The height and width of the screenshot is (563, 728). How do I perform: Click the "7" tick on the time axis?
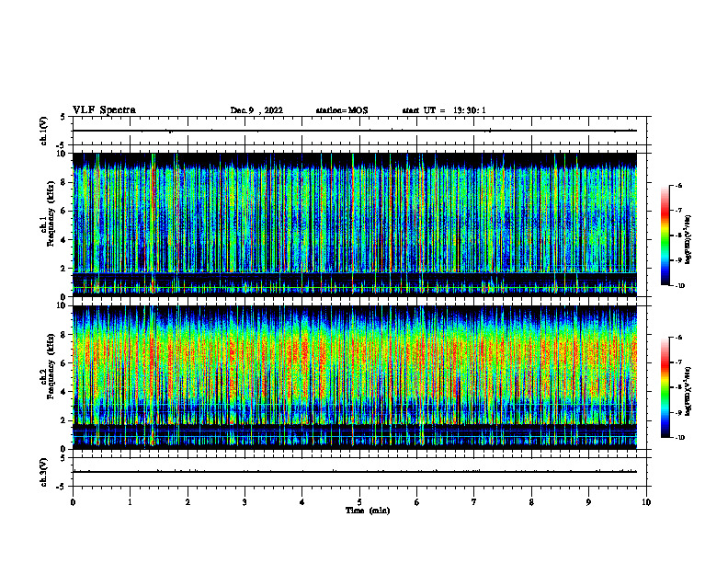[474, 502]
